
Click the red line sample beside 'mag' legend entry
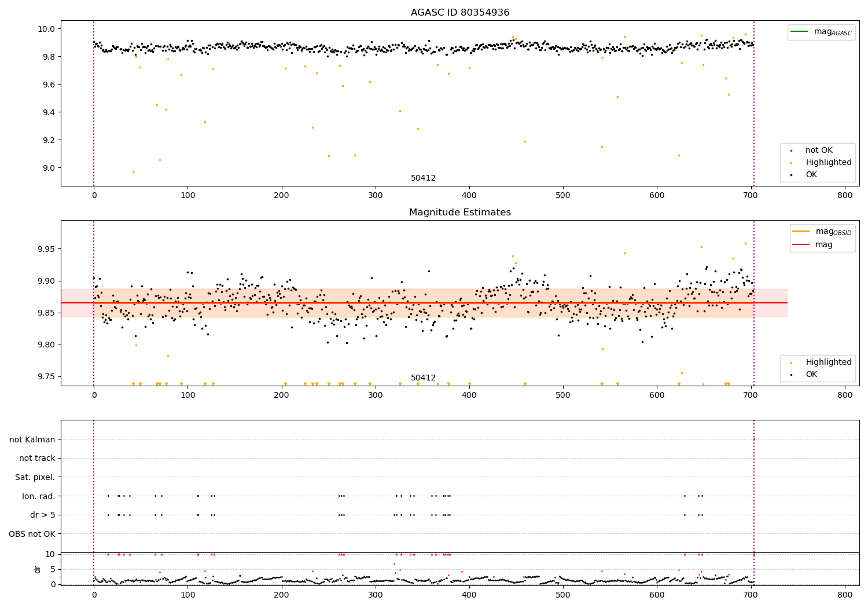(801, 244)
